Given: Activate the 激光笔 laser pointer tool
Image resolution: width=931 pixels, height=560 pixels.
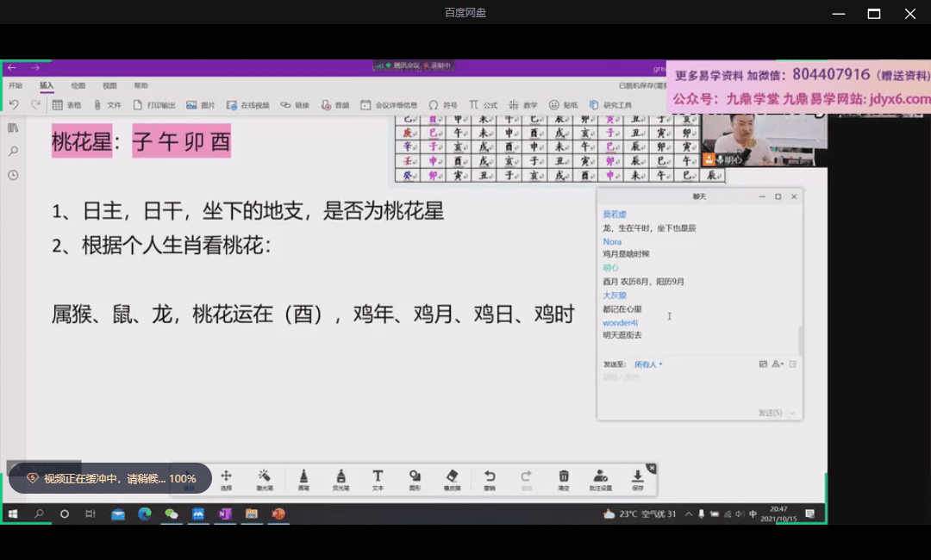Looking at the screenshot, I should (265, 479).
